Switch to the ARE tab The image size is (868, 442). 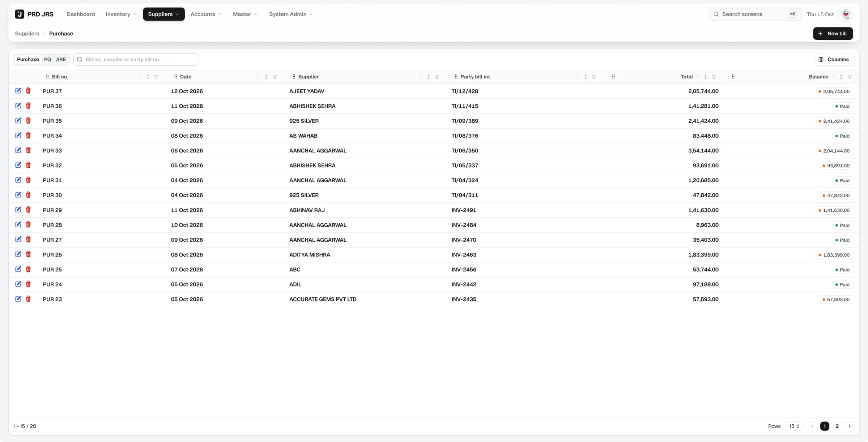tap(61, 59)
